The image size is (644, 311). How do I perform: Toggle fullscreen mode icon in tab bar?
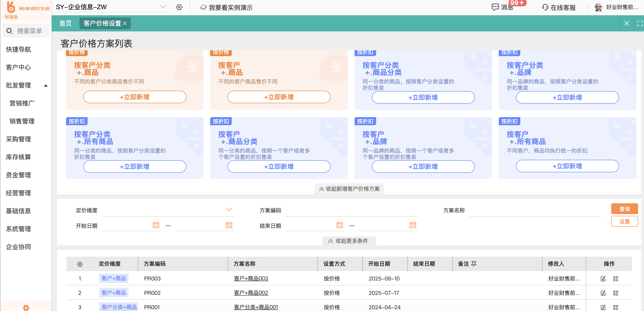pos(640,24)
